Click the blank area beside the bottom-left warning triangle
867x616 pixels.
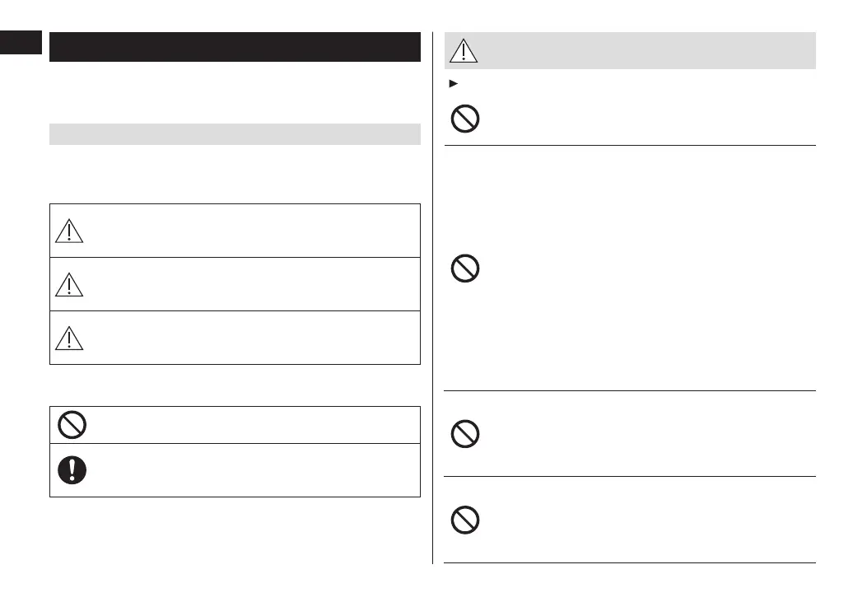[x=247, y=338]
